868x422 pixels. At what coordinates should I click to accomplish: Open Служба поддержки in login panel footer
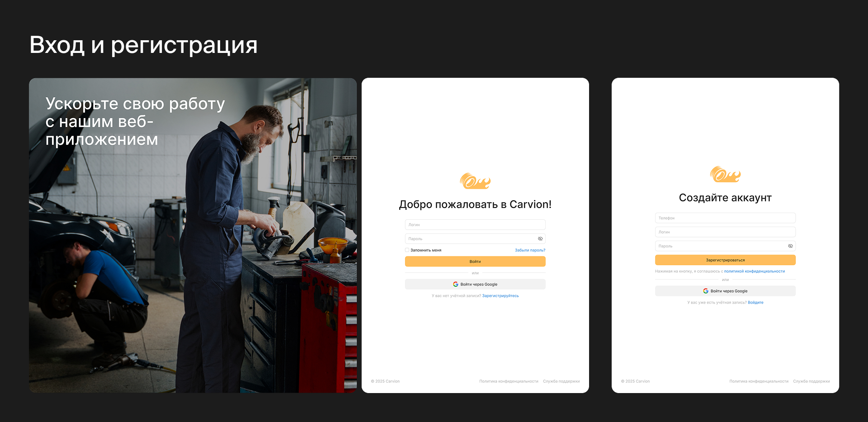[561, 381]
